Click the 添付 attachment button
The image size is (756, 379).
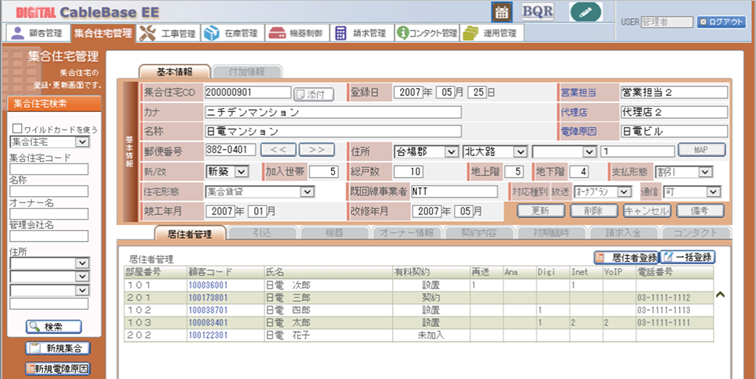(x=314, y=95)
